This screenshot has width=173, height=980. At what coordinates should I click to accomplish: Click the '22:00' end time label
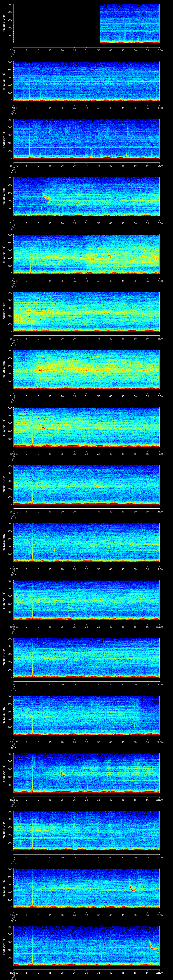coord(159,742)
